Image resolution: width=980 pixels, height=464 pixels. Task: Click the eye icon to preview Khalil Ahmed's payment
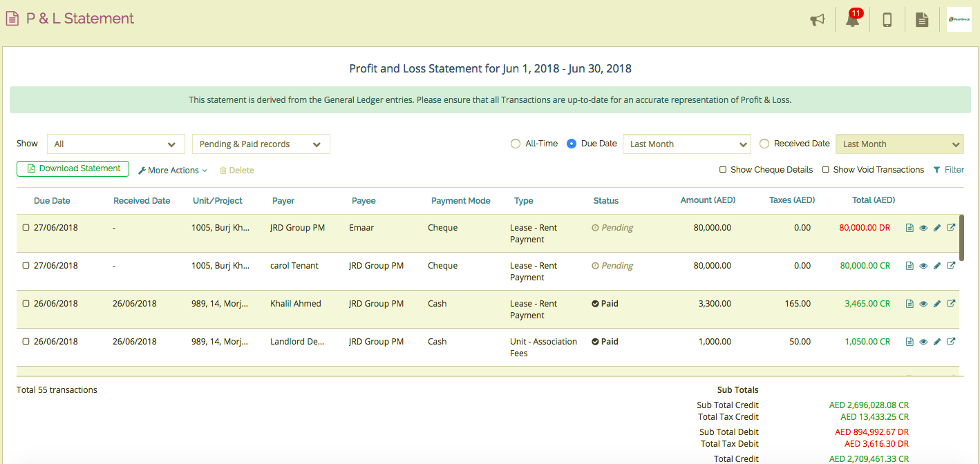[923, 302]
